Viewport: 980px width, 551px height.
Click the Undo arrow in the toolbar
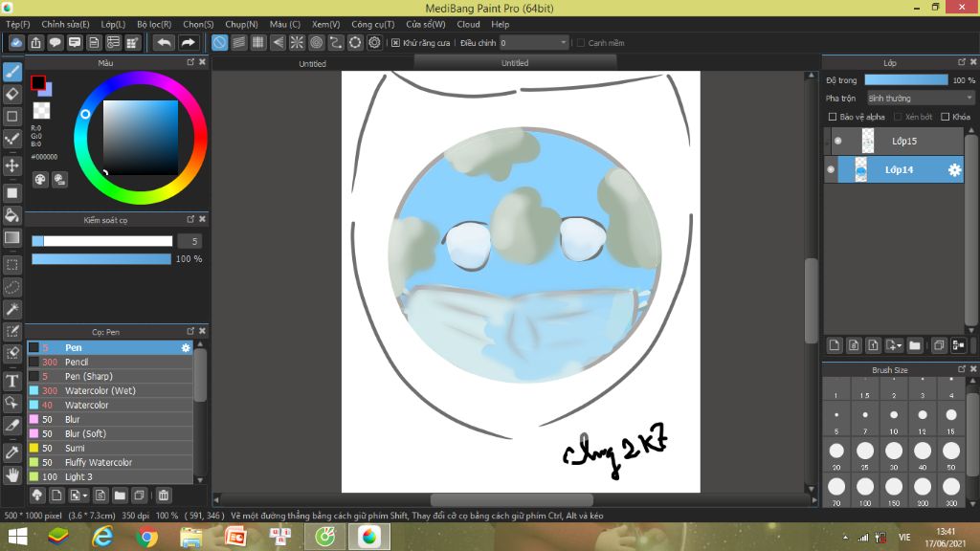click(164, 42)
